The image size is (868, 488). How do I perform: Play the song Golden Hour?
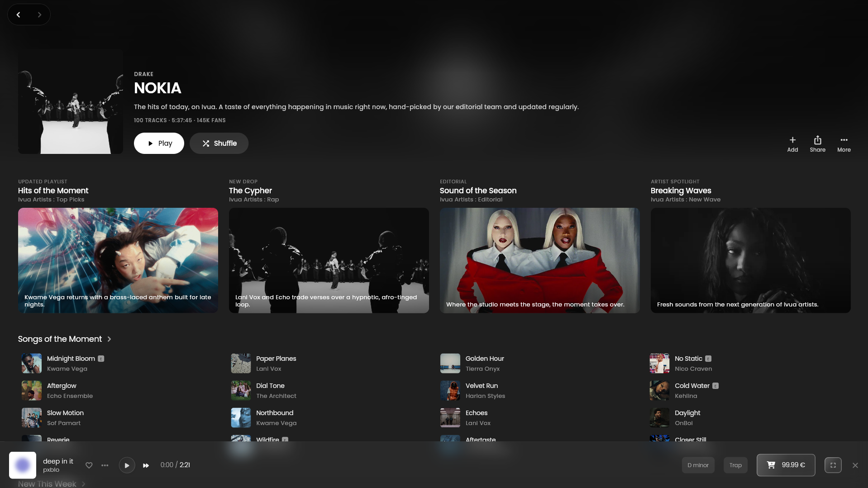tap(485, 359)
